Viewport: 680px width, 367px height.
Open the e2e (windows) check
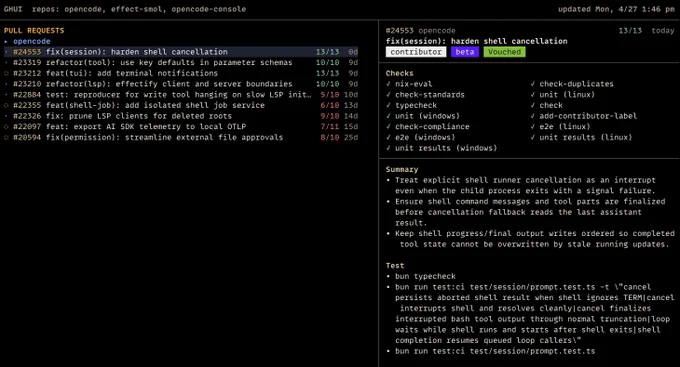pyautogui.click(x=421, y=137)
